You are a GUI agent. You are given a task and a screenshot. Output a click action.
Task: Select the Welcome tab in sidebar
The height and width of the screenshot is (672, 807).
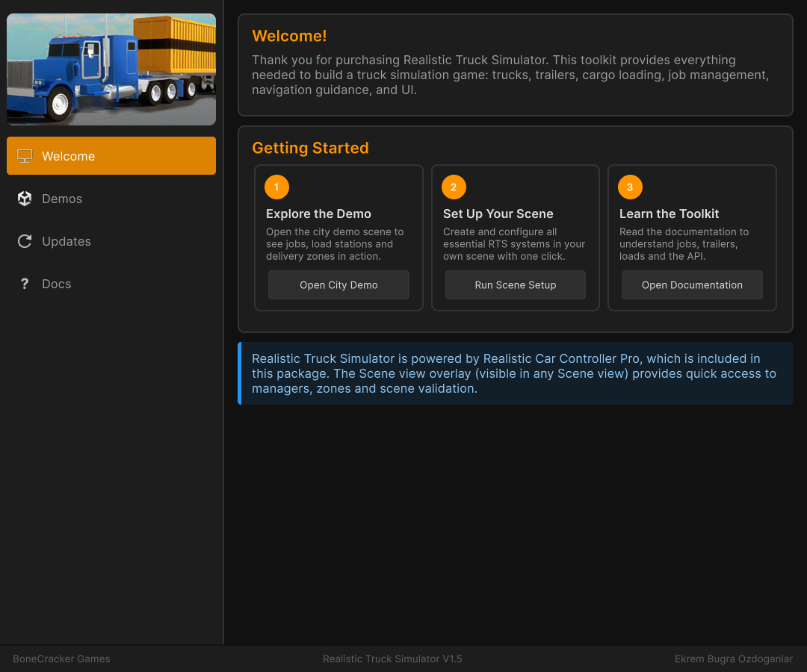click(111, 156)
